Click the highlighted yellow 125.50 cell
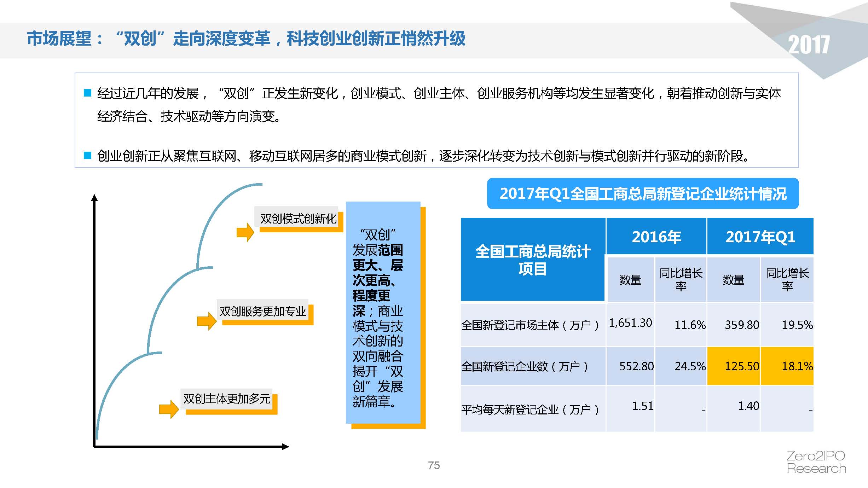The height and width of the screenshot is (488, 868). pos(734,366)
